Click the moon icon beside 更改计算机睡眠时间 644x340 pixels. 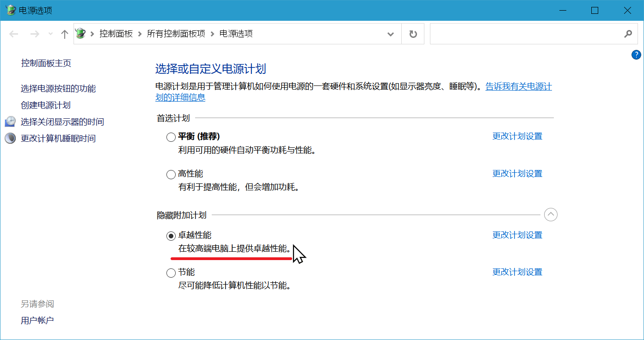pos(10,138)
